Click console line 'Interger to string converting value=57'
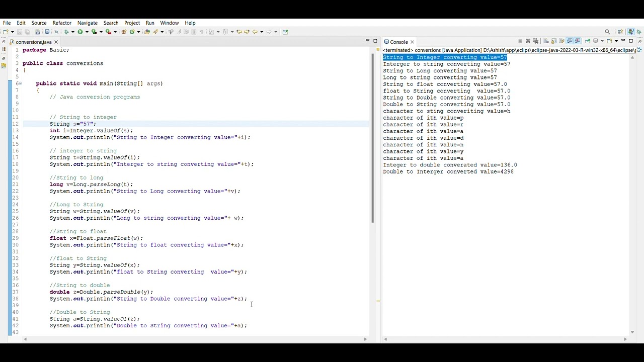The height and width of the screenshot is (362, 644). point(446,64)
